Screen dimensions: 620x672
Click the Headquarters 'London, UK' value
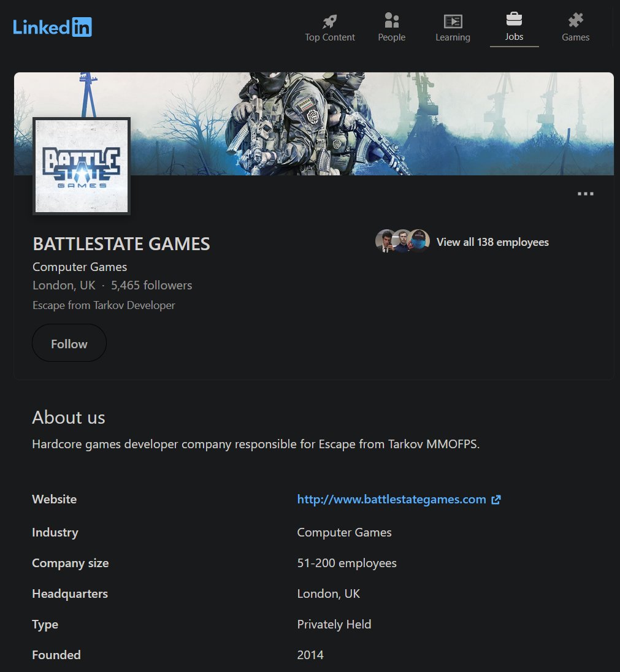tap(329, 594)
